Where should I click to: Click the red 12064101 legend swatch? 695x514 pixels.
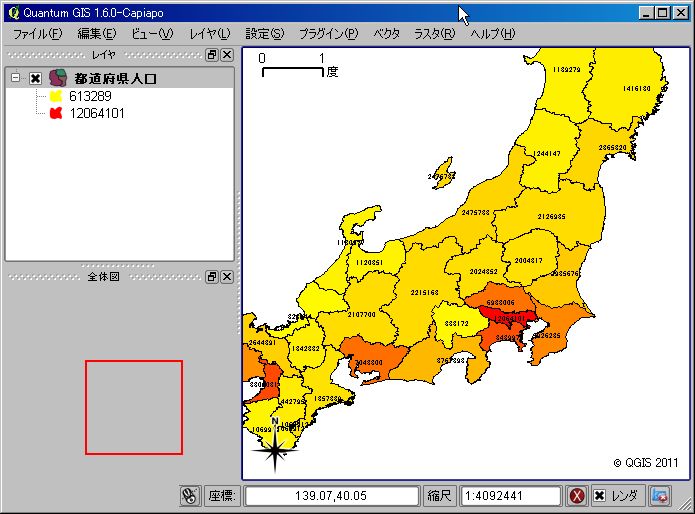pyautogui.click(x=56, y=113)
